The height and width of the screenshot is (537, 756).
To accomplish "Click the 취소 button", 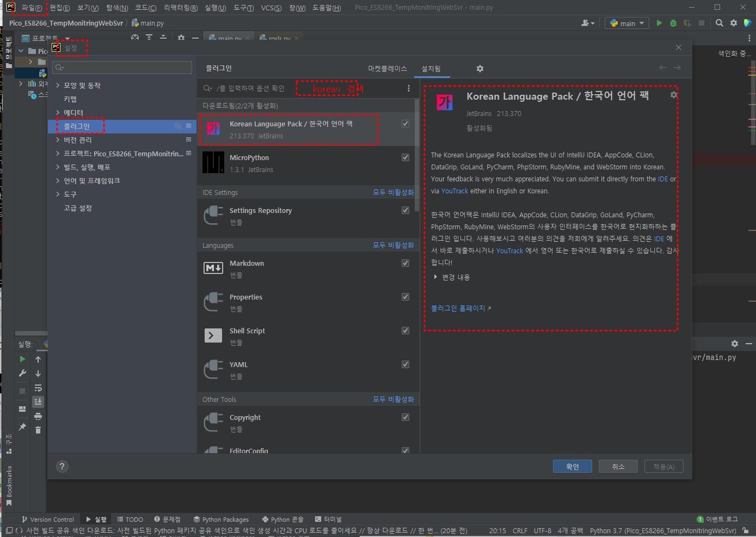I will coord(618,467).
